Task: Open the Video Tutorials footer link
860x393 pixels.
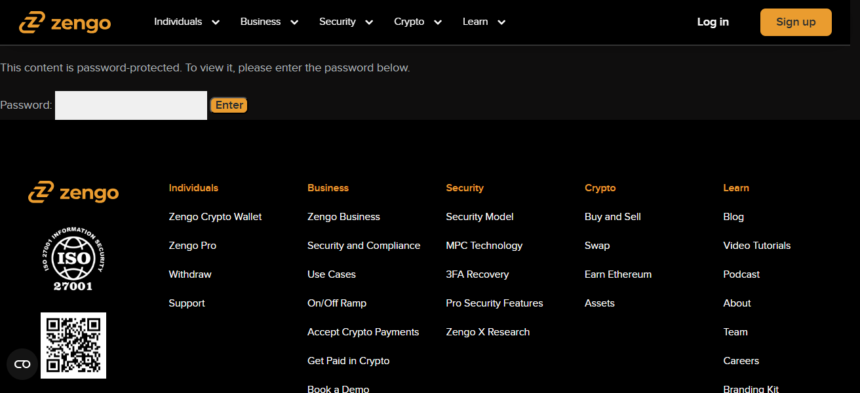Action: click(x=757, y=246)
